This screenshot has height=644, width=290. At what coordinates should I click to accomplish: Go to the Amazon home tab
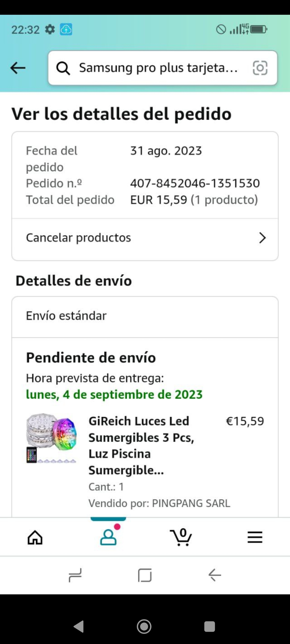[x=35, y=537]
